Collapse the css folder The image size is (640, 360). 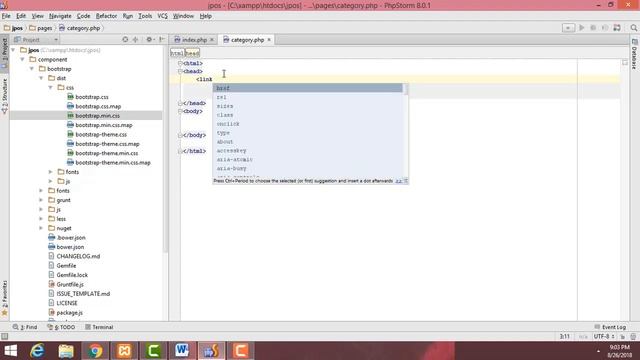[51, 87]
